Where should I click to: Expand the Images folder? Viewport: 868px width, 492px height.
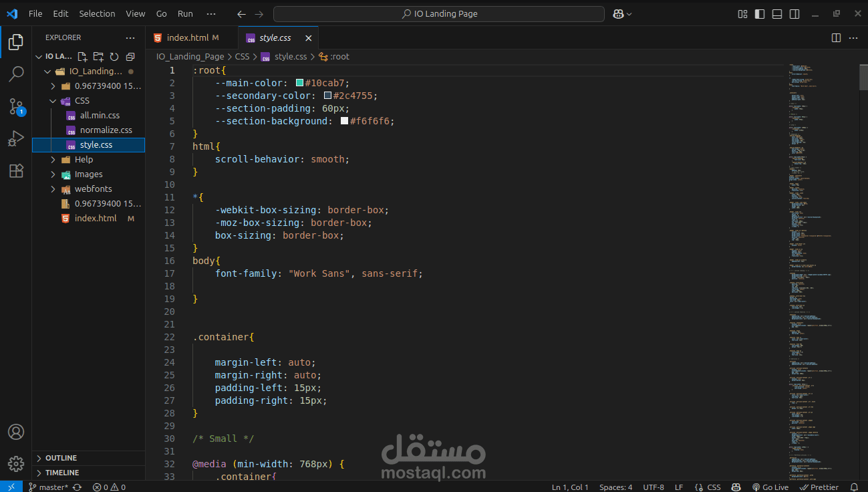click(x=88, y=174)
